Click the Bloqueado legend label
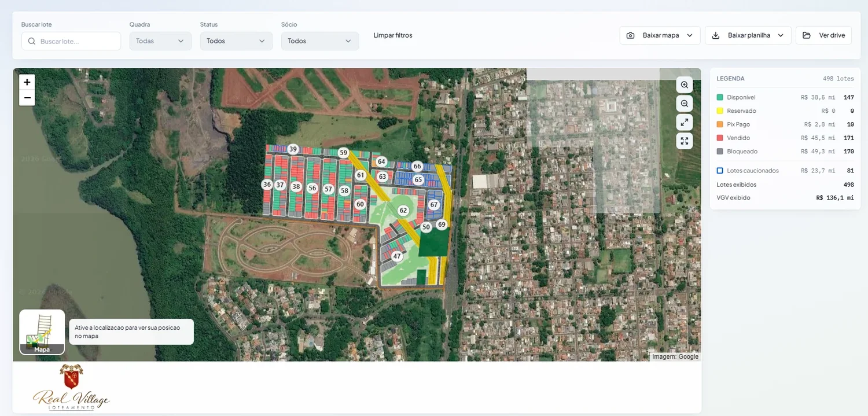868x416 pixels. (742, 151)
